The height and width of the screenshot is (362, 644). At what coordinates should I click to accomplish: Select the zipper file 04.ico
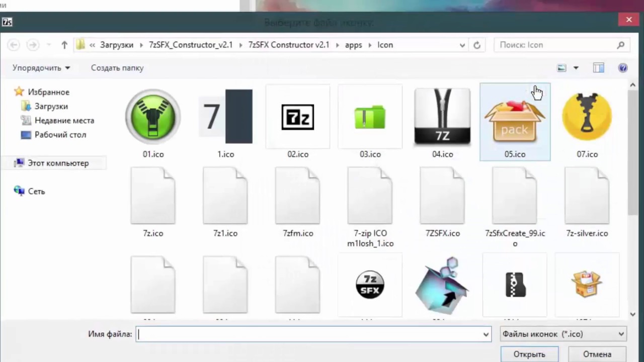[443, 123]
